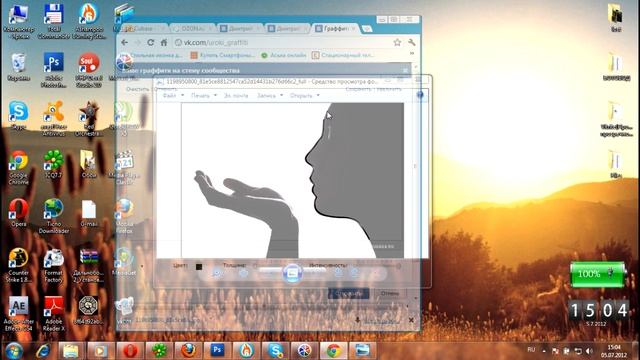
Task: Open the Печать dropdown in Photo Viewer
Action: tap(204, 96)
